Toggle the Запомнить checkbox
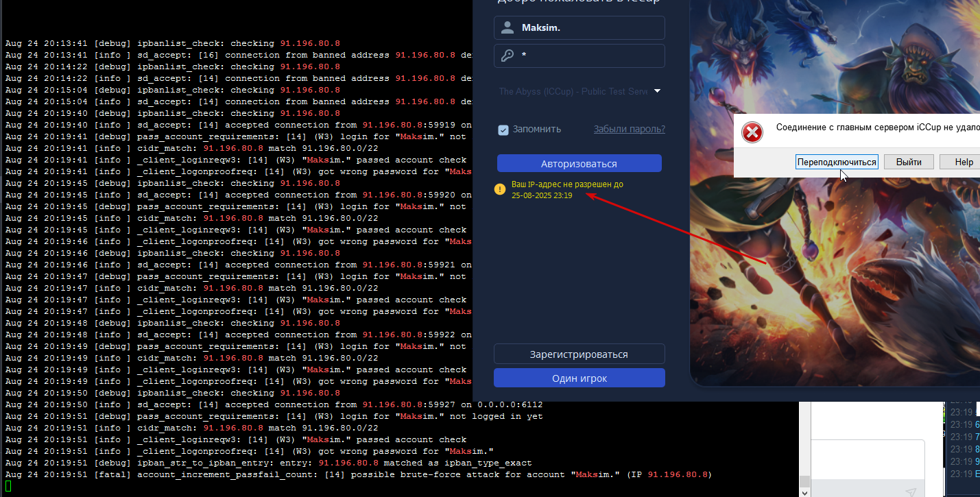980x497 pixels. 503,130
